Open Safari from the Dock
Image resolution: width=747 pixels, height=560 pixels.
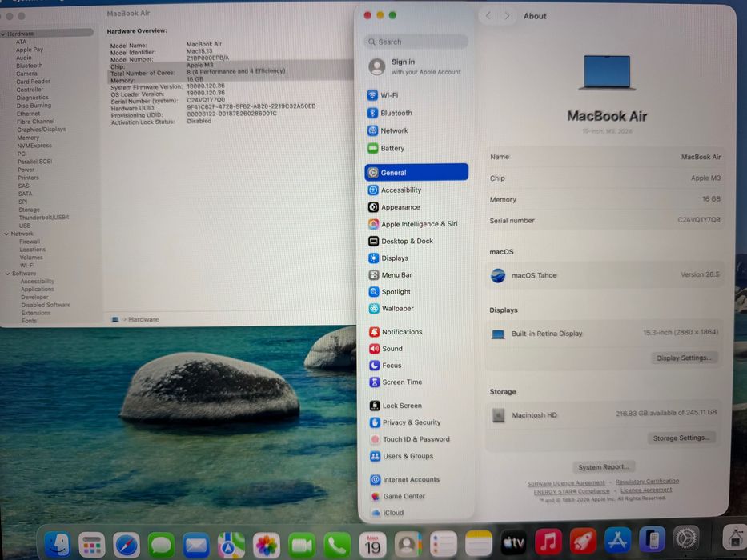point(127,545)
